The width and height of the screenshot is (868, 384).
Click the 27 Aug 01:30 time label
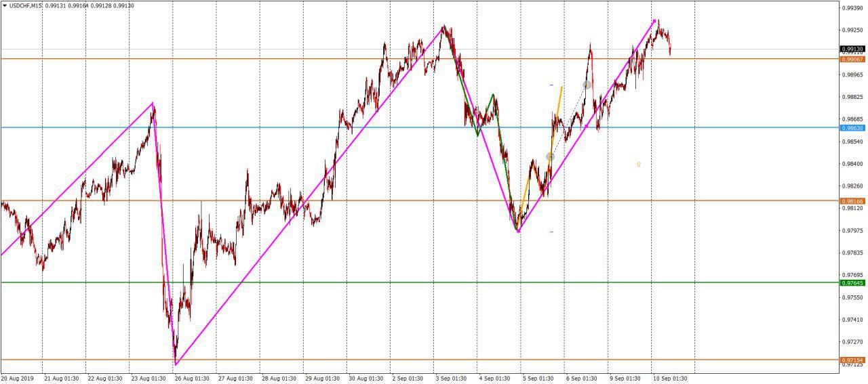click(x=235, y=378)
